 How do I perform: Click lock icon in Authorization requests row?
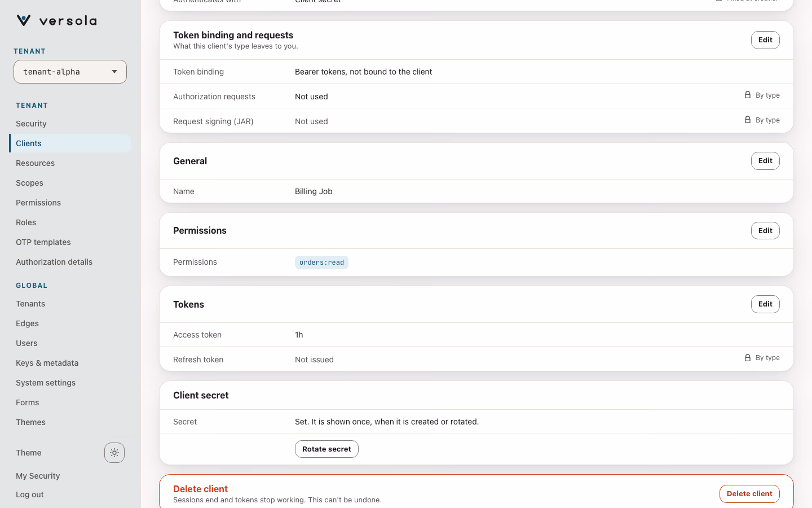point(748,95)
